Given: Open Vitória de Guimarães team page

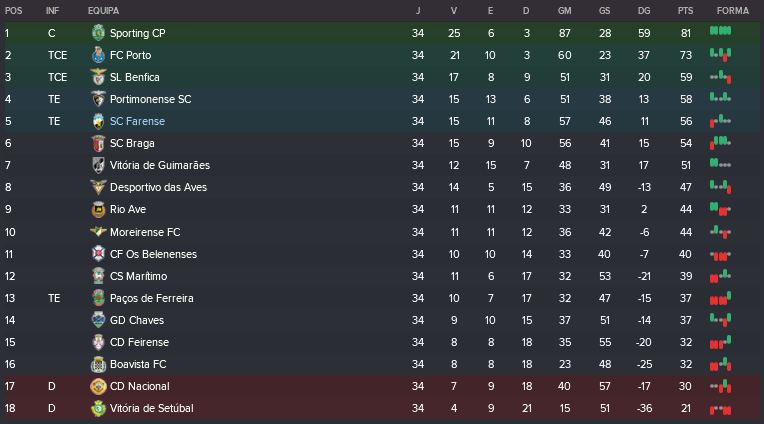Looking at the screenshot, I should [159, 165].
